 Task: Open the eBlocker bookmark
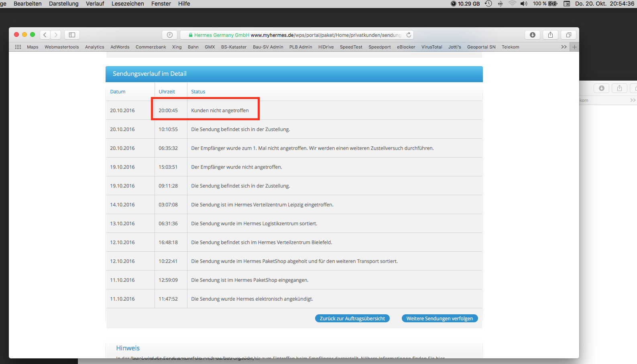click(406, 47)
